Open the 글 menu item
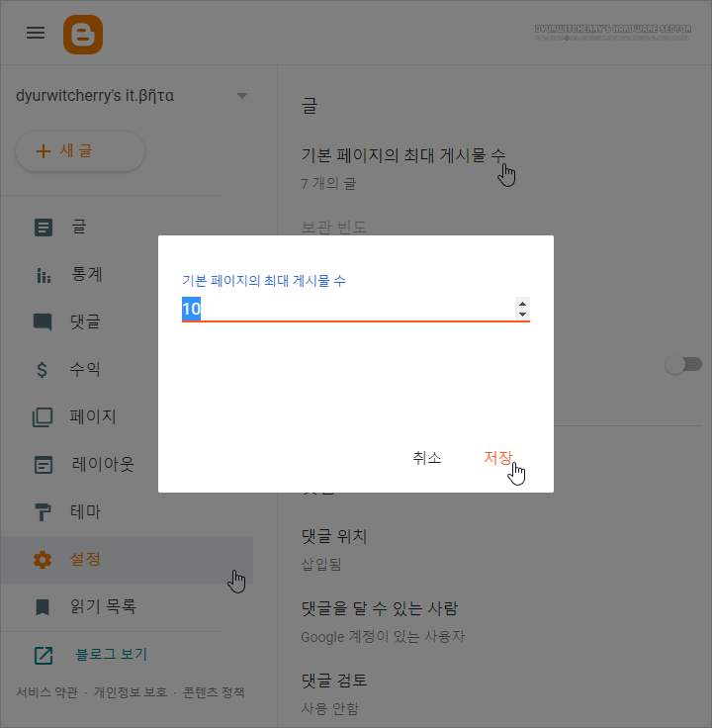Screen dimensions: 712x728 coord(78,227)
